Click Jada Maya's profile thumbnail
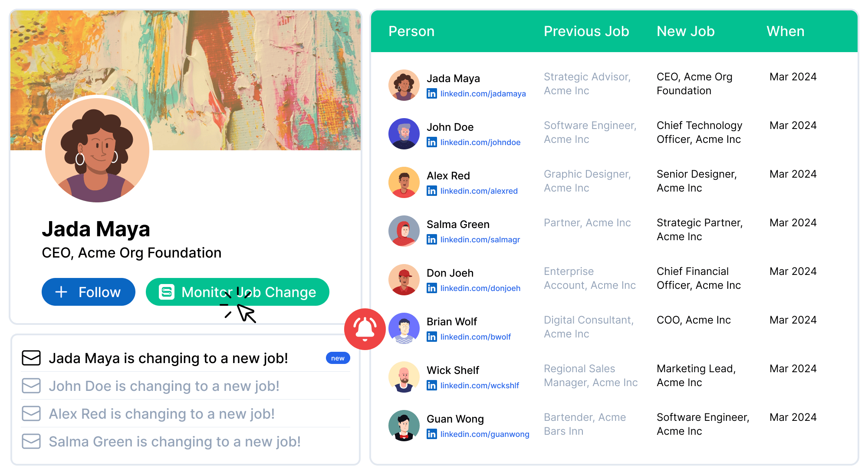Screen dimensions: 868x476 tap(405, 84)
